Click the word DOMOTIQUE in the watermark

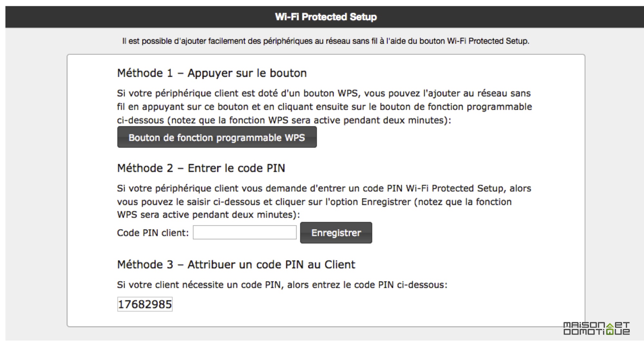(x=596, y=332)
